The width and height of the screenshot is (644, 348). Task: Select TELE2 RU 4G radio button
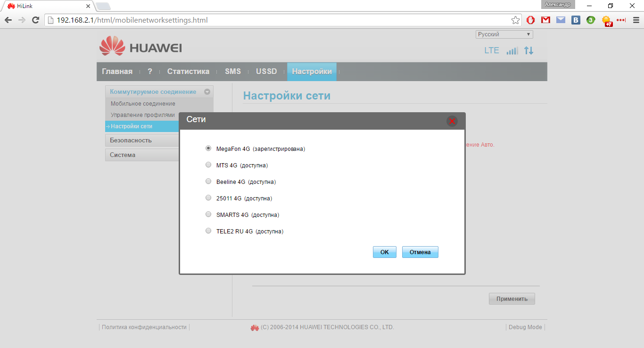[208, 231]
